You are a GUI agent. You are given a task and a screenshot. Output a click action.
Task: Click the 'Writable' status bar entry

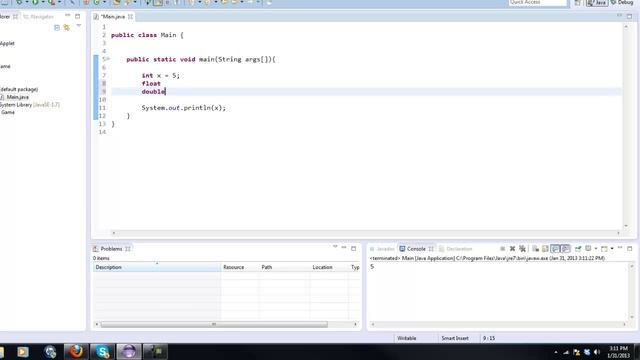(x=407, y=338)
